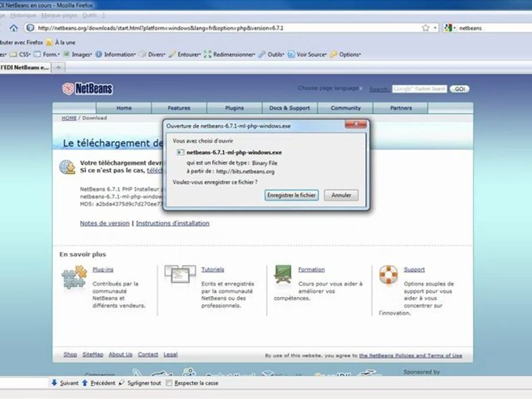Open the CSS developer toolbar dropdown
This screenshot has width=532, height=399.
coord(21,54)
